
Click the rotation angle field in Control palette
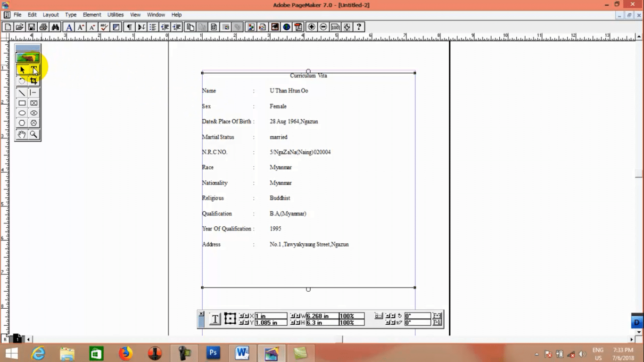pos(418,316)
